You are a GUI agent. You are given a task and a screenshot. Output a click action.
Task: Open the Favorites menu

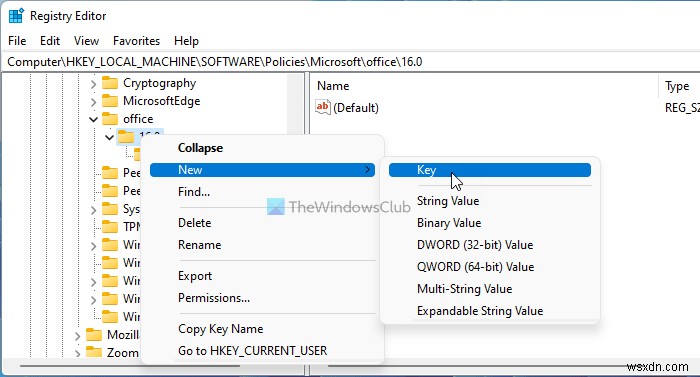click(x=136, y=41)
